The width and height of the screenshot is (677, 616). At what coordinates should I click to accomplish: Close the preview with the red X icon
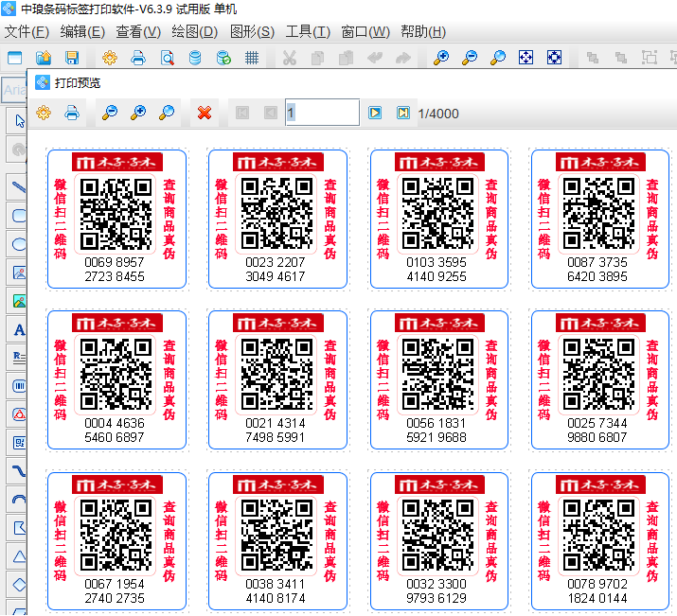204,114
